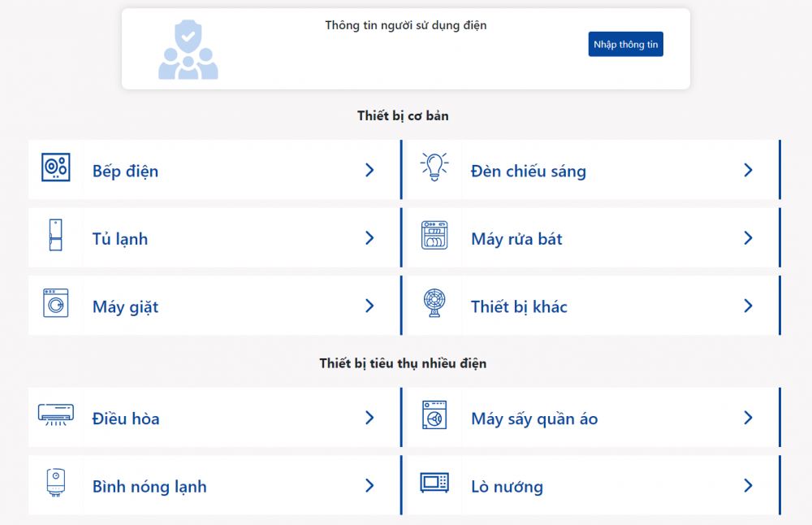The width and height of the screenshot is (812, 525).
Task: Expand the Điều hòa row chevron
Action: coord(369,417)
